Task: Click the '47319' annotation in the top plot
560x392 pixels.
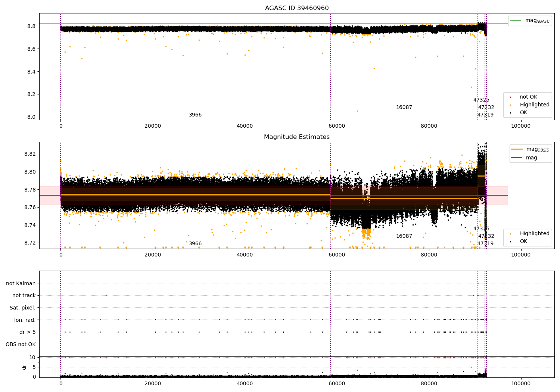Action: pos(485,115)
